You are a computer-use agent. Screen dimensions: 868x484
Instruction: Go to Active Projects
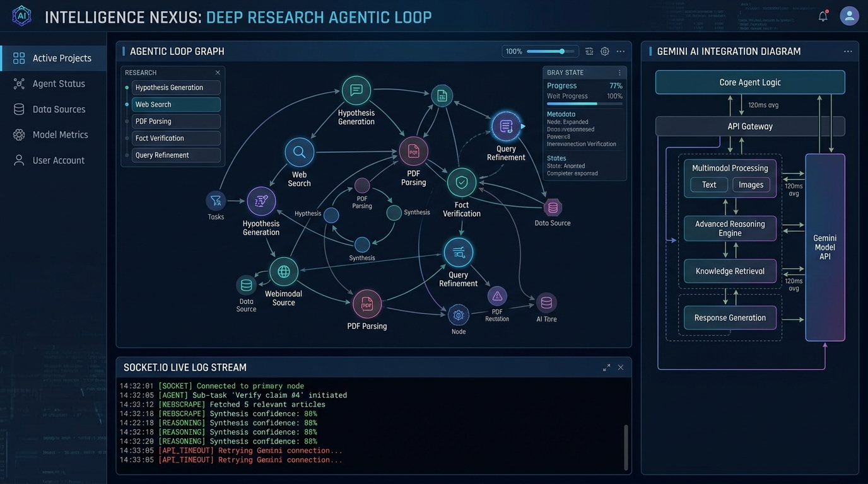tap(53, 58)
